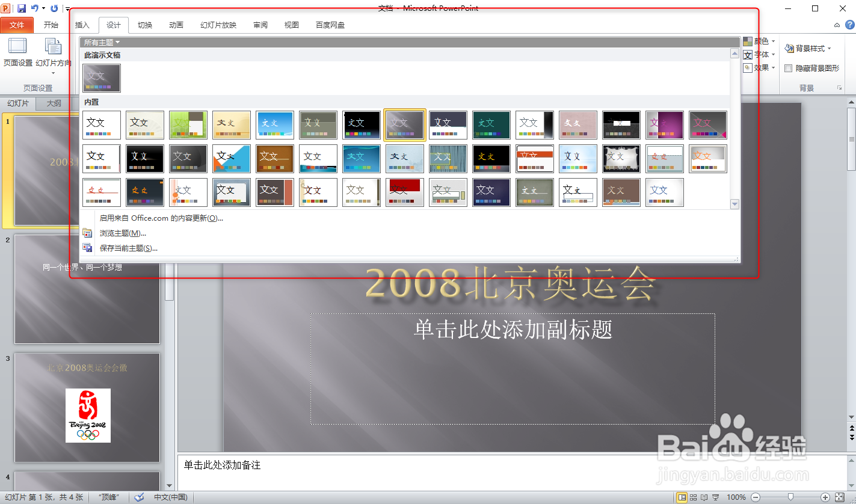Switch to the Home (开始) tab
The image size is (856, 504).
(51, 25)
